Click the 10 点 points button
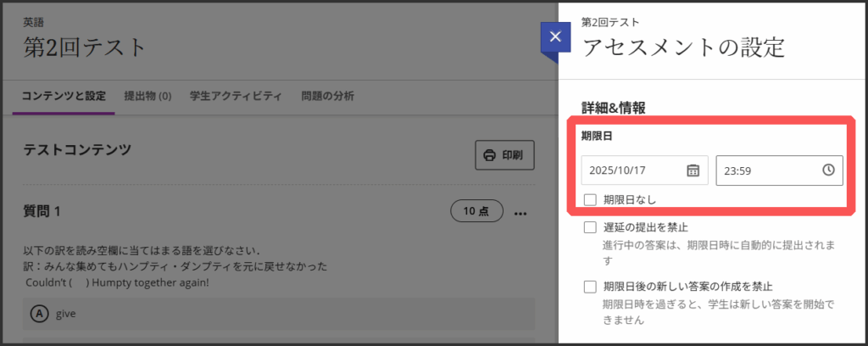The width and height of the screenshot is (868, 346). click(x=477, y=211)
